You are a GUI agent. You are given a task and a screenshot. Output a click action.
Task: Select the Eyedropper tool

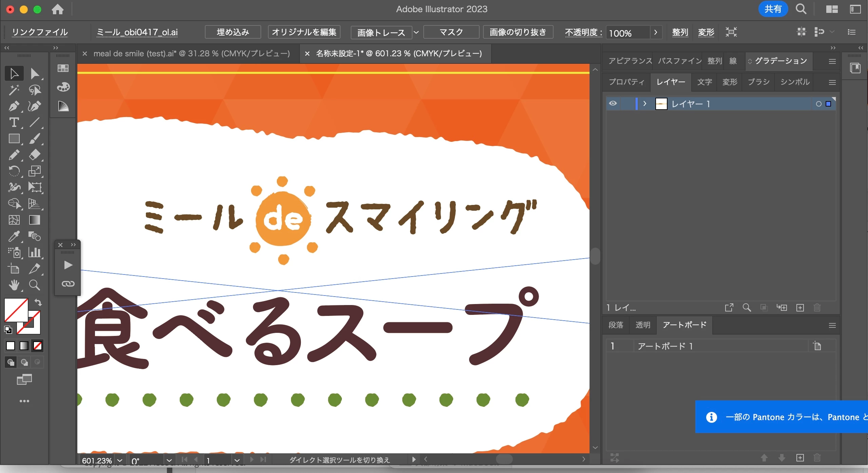14,236
